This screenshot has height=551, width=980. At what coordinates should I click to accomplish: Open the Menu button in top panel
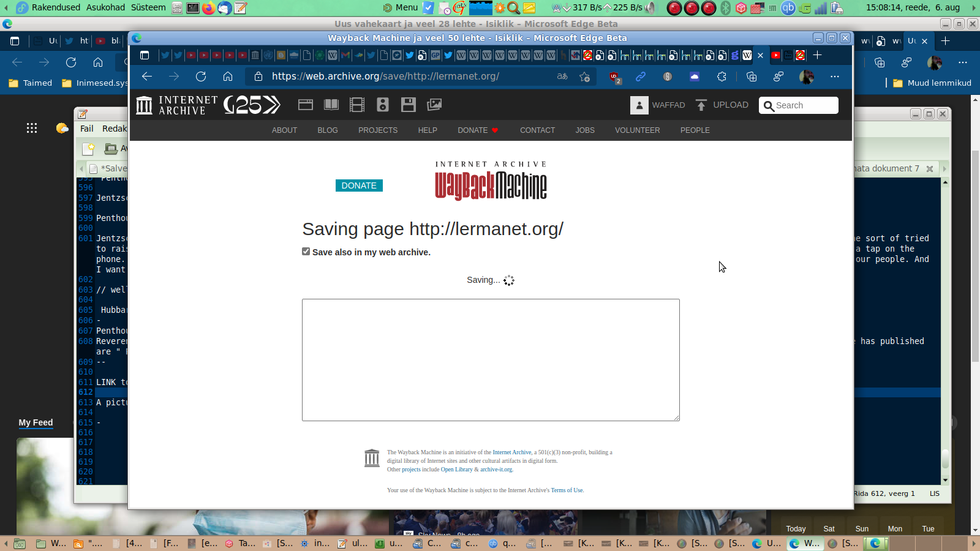click(x=401, y=7)
